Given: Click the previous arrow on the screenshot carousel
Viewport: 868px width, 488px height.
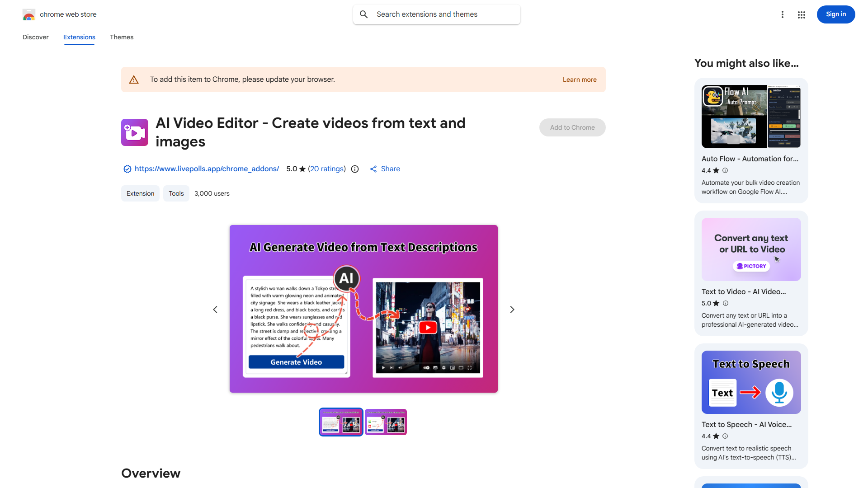Looking at the screenshot, I should [x=215, y=309].
